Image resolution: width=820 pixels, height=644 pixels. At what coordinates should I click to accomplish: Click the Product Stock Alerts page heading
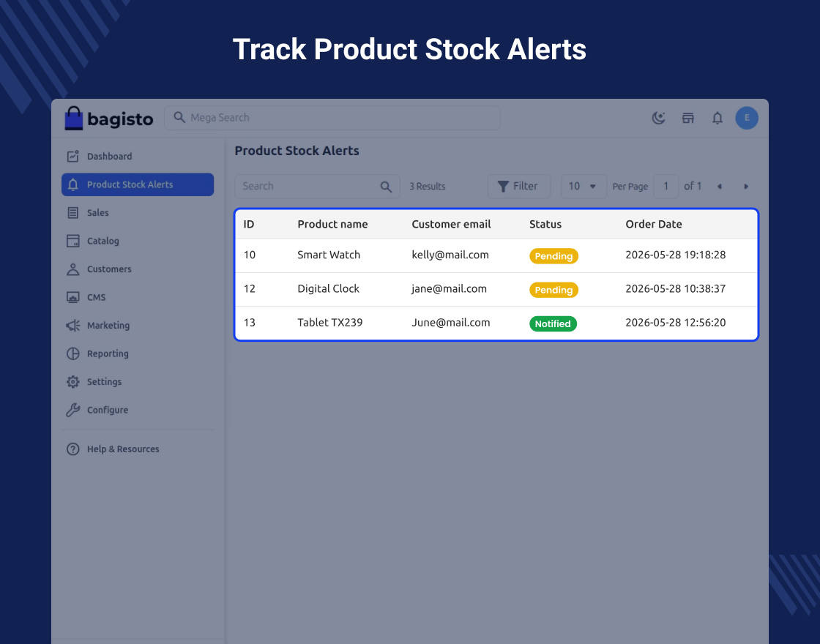(x=297, y=151)
